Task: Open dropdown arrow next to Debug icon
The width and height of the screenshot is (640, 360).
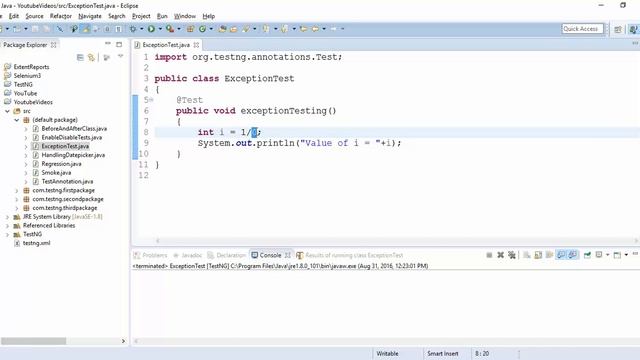Action: point(142,29)
